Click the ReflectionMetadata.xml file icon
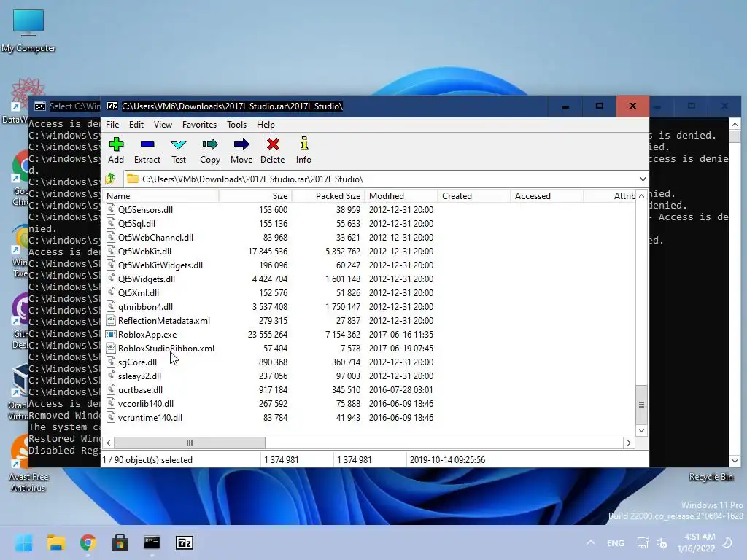The image size is (747, 560). [x=111, y=321]
